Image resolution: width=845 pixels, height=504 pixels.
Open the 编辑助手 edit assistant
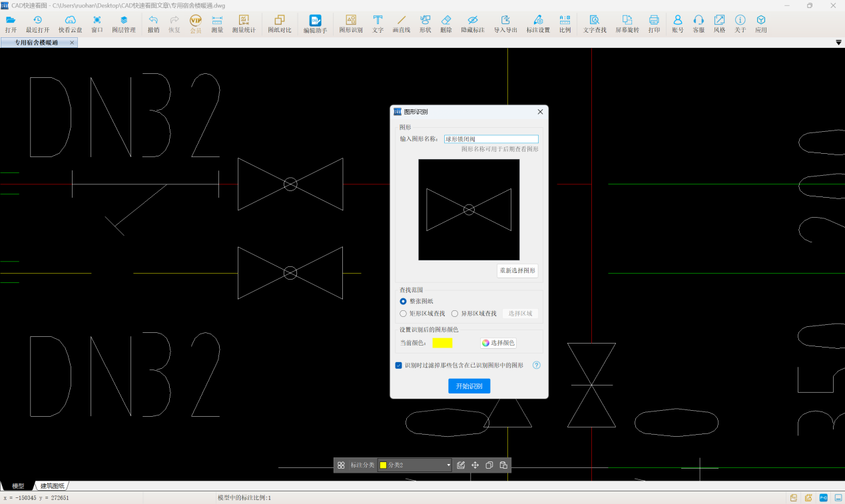(x=315, y=24)
